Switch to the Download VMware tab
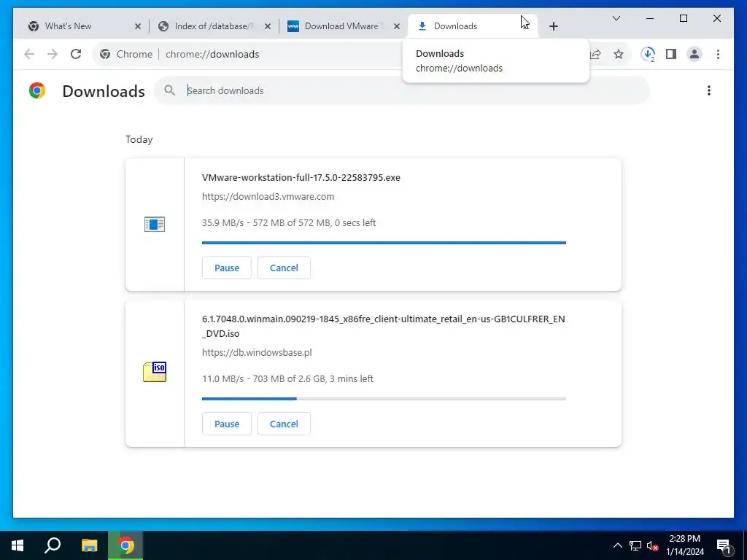 (344, 26)
